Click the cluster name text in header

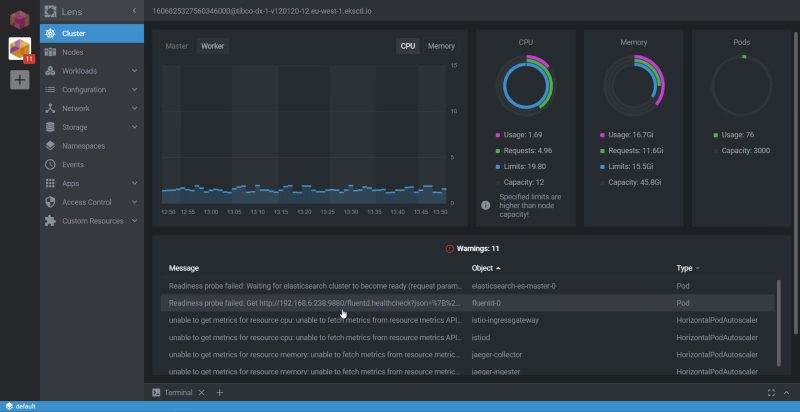click(262, 11)
